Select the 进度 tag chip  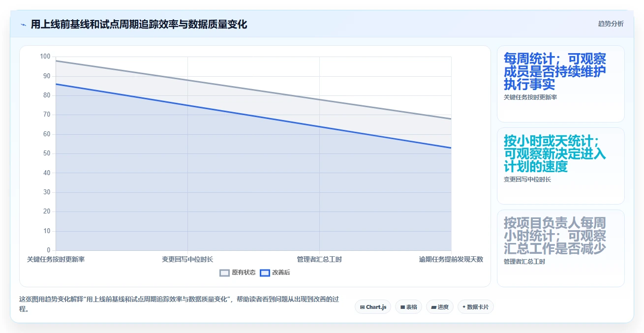[x=440, y=307]
